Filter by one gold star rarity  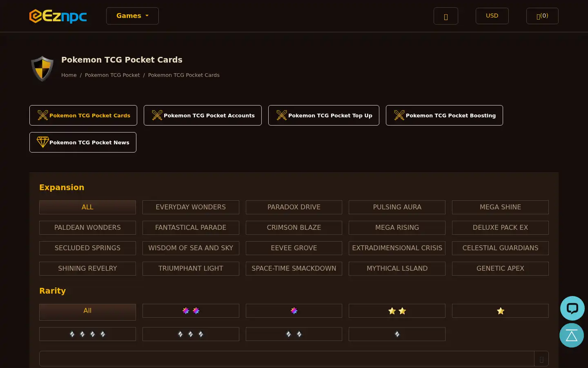click(x=500, y=311)
